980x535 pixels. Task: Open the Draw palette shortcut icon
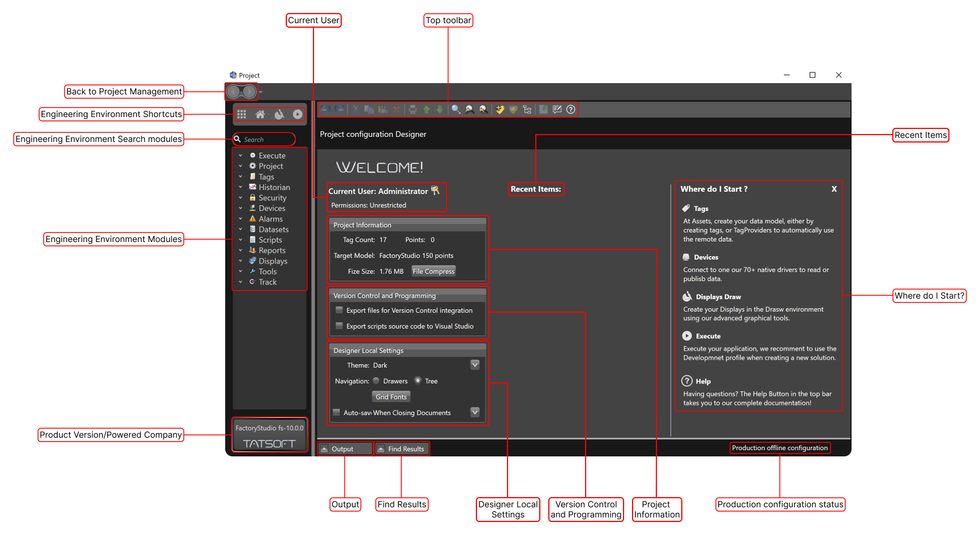click(x=279, y=114)
